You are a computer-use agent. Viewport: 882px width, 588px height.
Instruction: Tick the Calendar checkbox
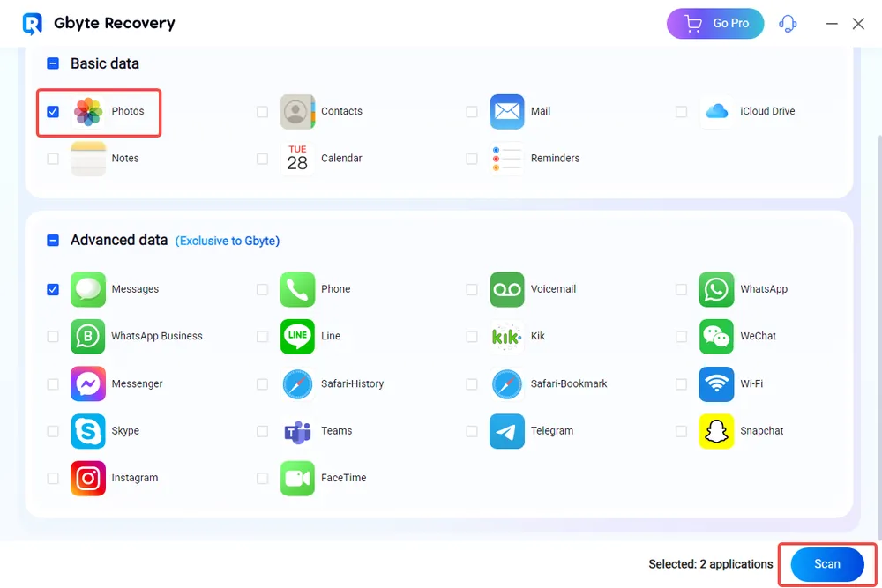(262, 159)
